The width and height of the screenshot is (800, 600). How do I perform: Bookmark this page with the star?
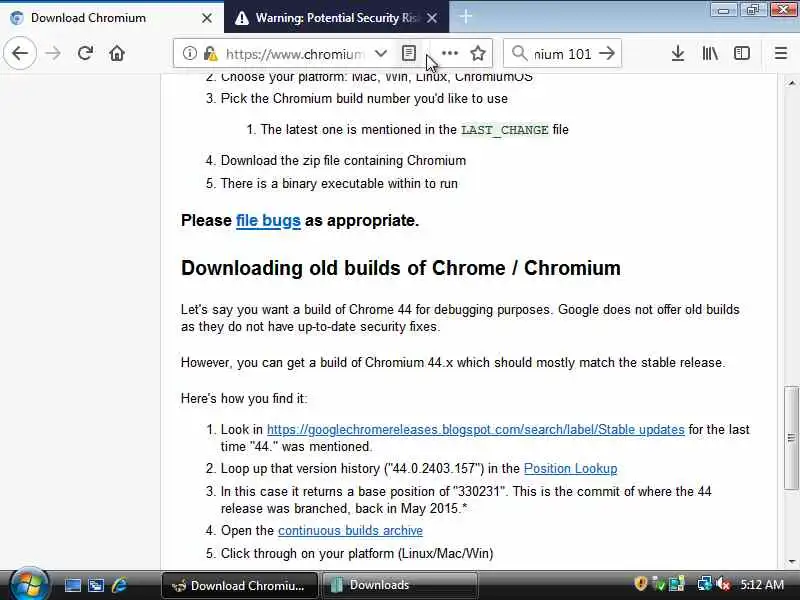point(478,53)
